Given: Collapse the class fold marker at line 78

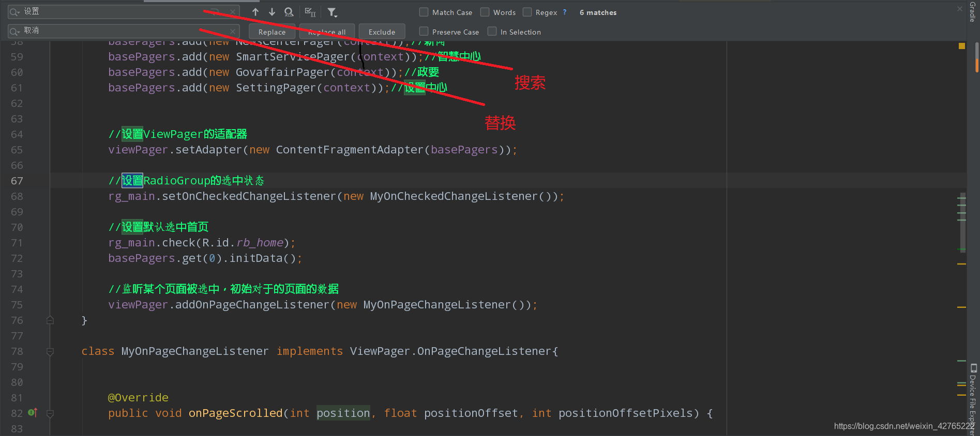Looking at the screenshot, I should click(x=50, y=351).
